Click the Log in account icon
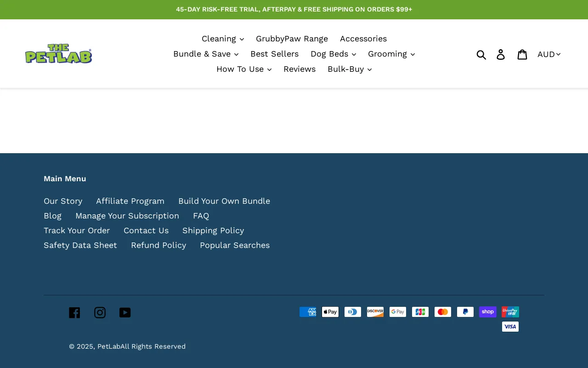Viewport: 588px width, 368px height. click(501, 54)
